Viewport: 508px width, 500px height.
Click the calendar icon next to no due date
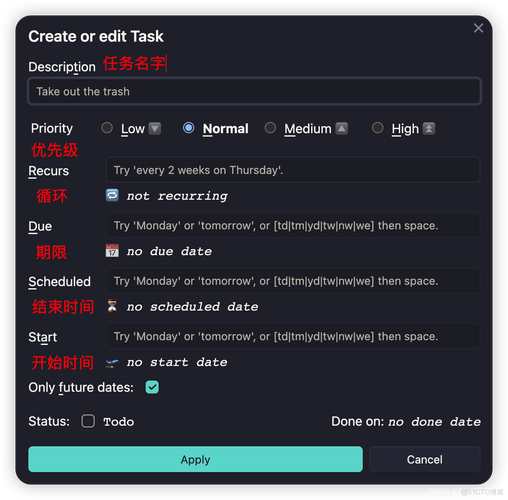click(x=112, y=251)
